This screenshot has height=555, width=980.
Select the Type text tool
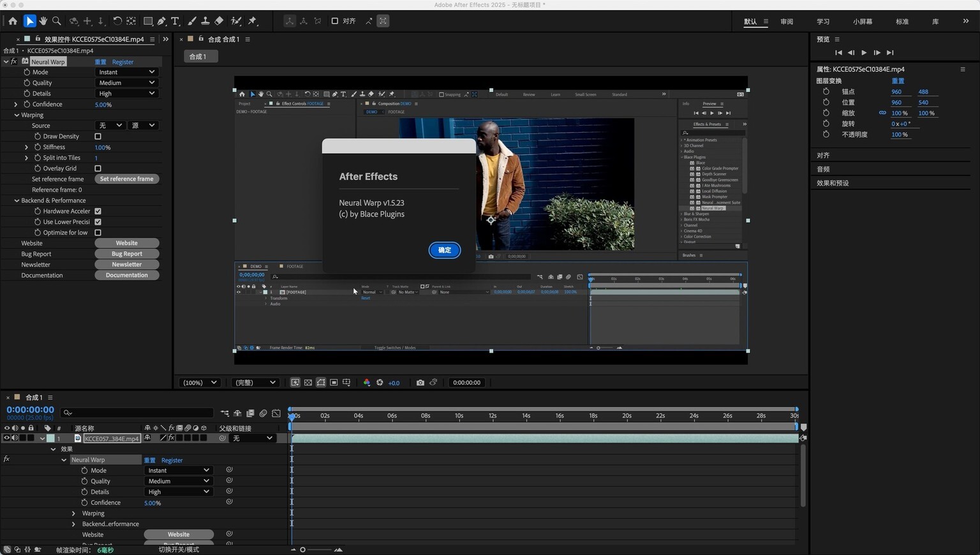[175, 21]
